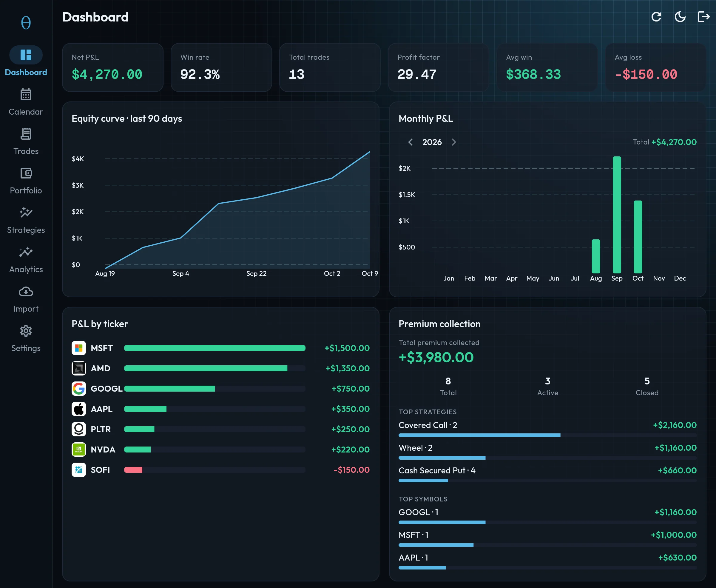Select the Settings label in the sidebar

coord(26,348)
